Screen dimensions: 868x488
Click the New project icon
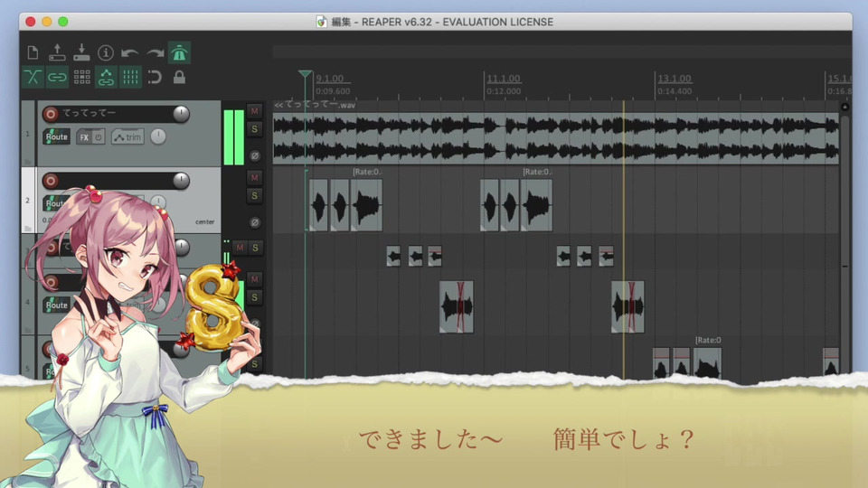(33, 52)
